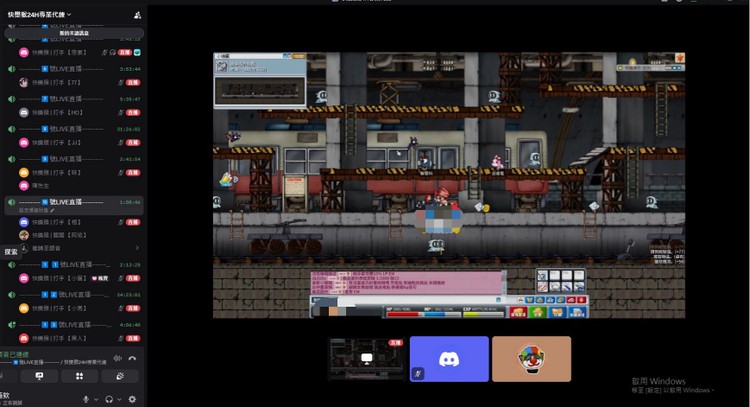Click the live badge on the 【小男】 user row
This screenshot has height=407, width=750.
tap(133, 308)
